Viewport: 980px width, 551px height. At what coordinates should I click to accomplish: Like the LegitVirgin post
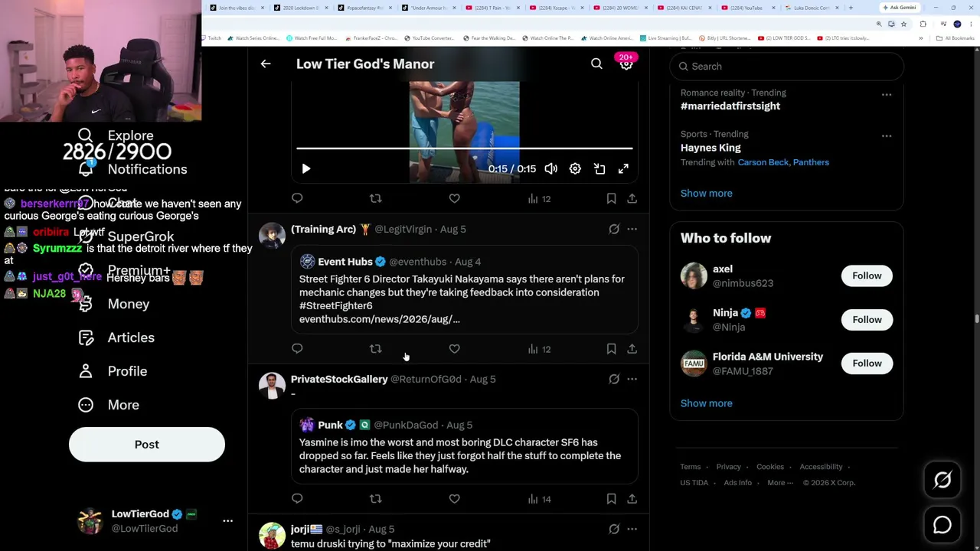click(454, 349)
